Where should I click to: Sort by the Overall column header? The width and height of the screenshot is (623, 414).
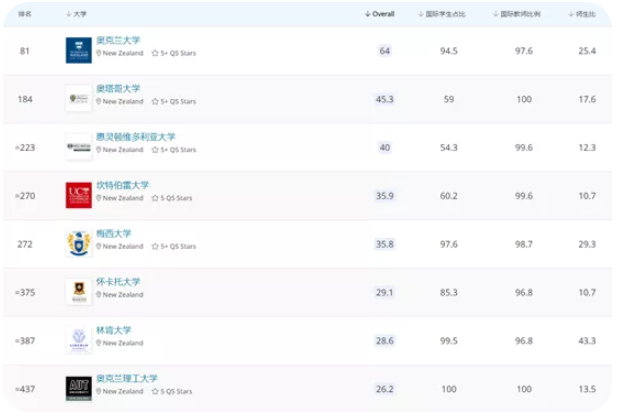tap(379, 14)
